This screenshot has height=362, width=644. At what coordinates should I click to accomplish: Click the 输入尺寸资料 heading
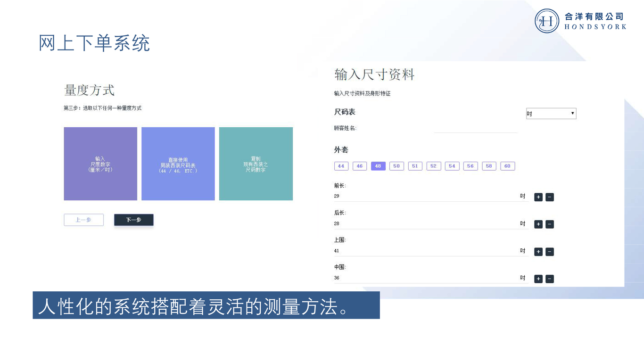[374, 74]
